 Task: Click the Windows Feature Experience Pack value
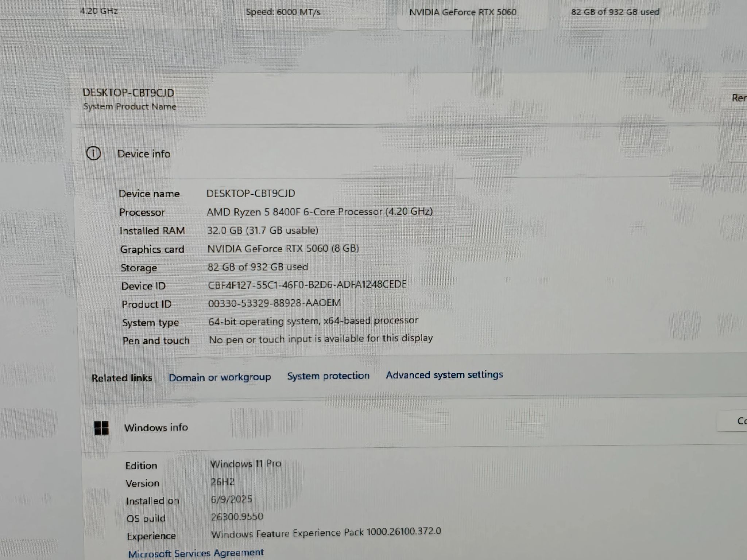click(x=326, y=533)
